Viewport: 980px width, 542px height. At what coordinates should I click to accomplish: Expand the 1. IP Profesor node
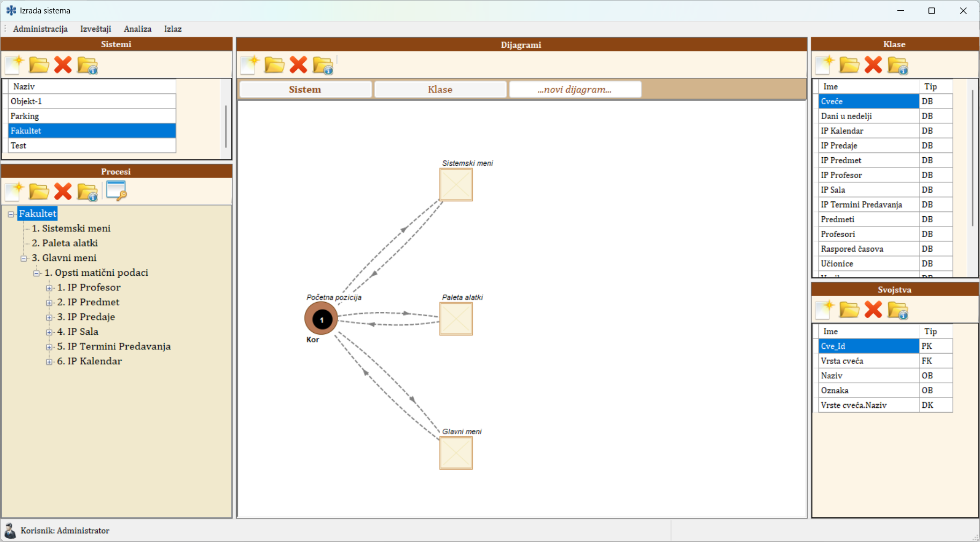click(49, 288)
